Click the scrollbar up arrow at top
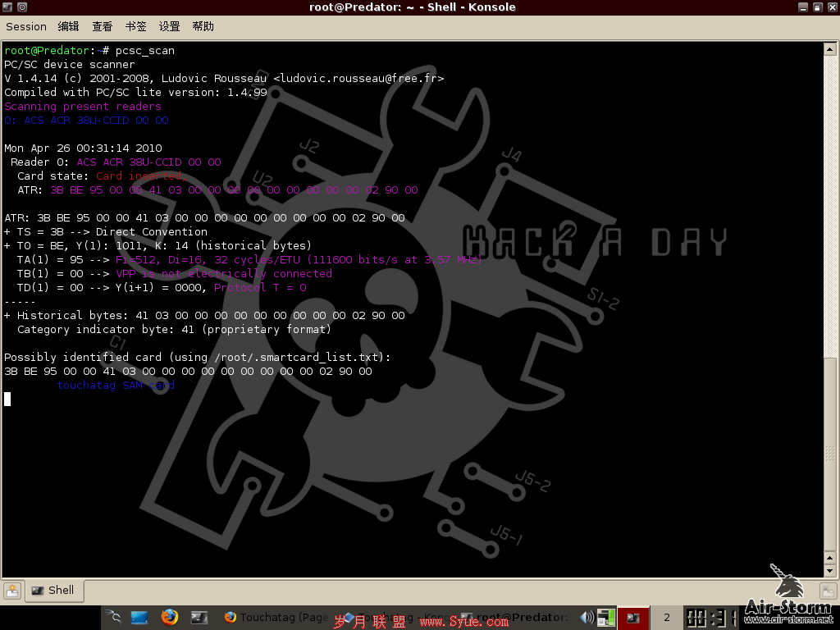840x630 pixels. pyautogui.click(x=830, y=49)
